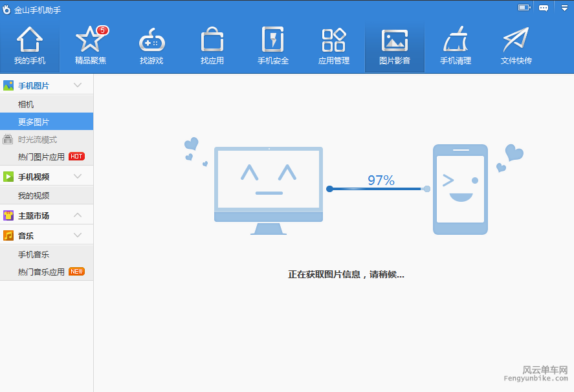
Task: Expand the 主题市场 section chevron
Action: pyautogui.click(x=78, y=215)
